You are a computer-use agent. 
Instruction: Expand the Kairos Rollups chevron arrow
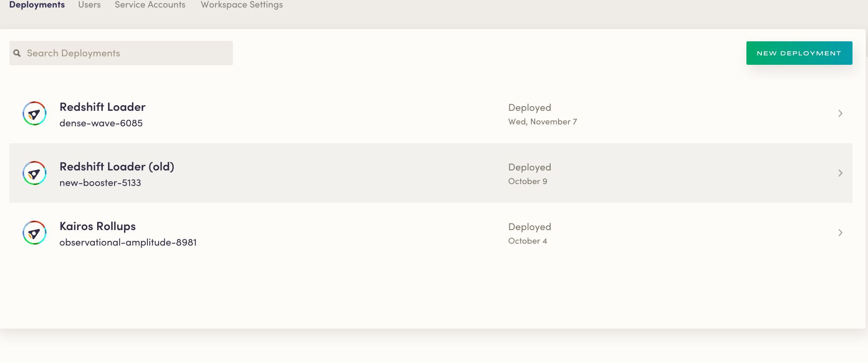coord(840,233)
